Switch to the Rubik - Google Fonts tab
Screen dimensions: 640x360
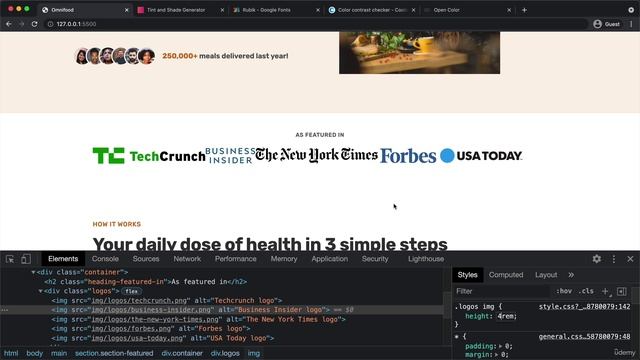point(266,10)
